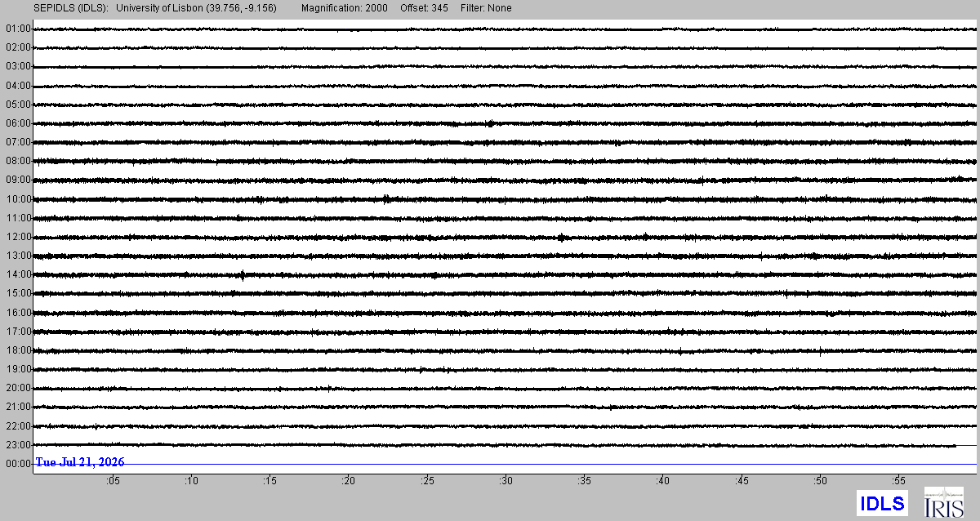The height and width of the screenshot is (521, 980).
Task: Select the 07:00 hour label
Action: coord(18,142)
